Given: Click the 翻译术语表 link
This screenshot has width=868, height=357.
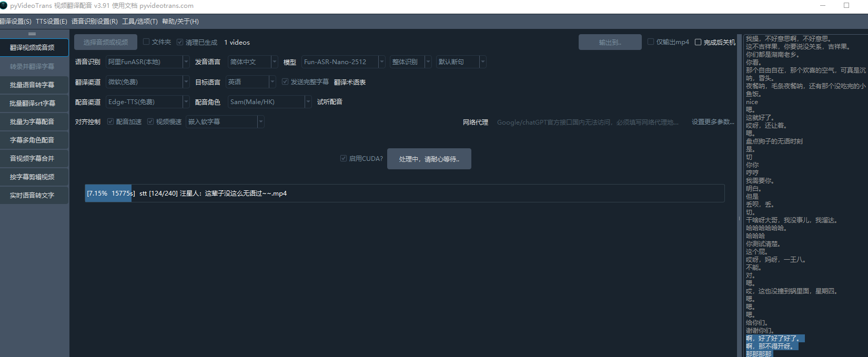Looking at the screenshot, I should tap(350, 82).
